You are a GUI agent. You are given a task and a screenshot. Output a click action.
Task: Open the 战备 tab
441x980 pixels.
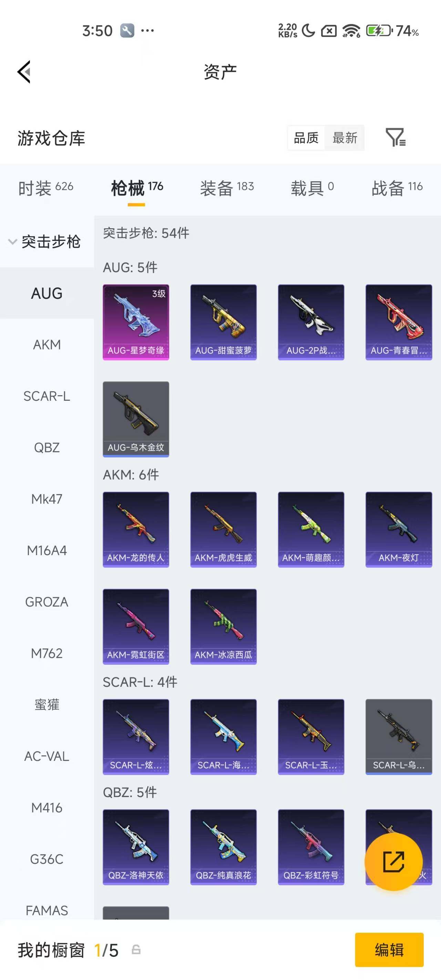pyautogui.click(x=397, y=188)
